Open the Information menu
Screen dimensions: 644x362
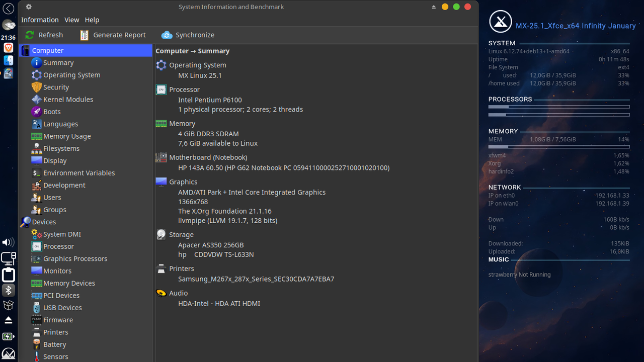40,20
